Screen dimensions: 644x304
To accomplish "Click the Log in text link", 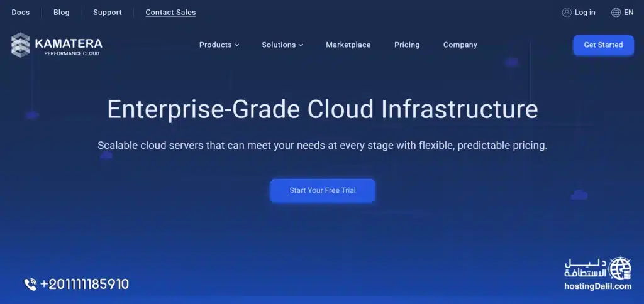I will pyautogui.click(x=585, y=13).
